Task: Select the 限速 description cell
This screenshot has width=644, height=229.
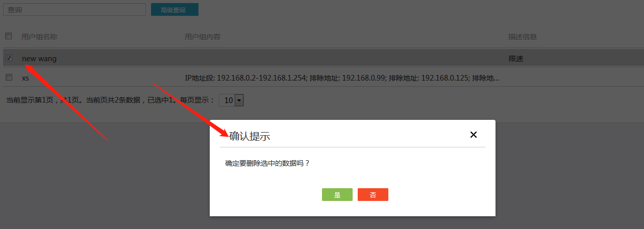Action: 516,59
